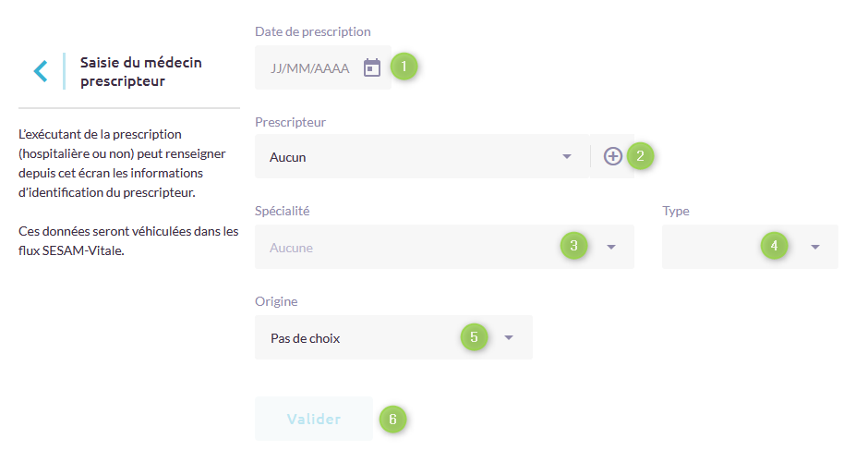868x475 pixels.
Task: Select the green badge numbered 3
Action: (x=573, y=246)
